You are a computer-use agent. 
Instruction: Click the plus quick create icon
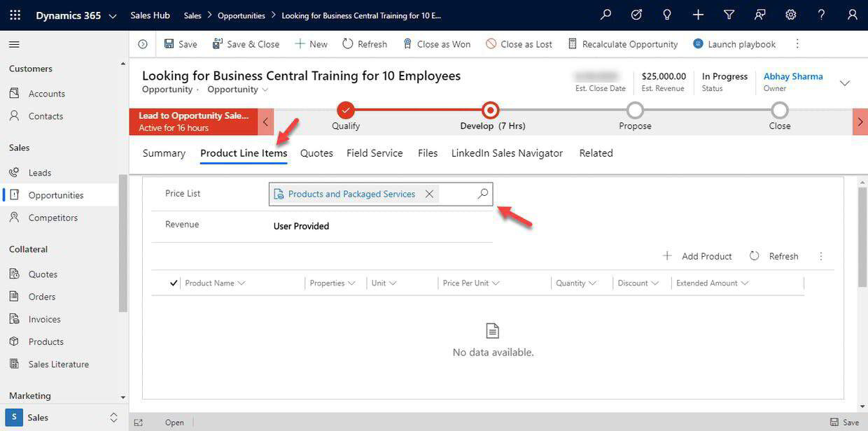coord(698,15)
